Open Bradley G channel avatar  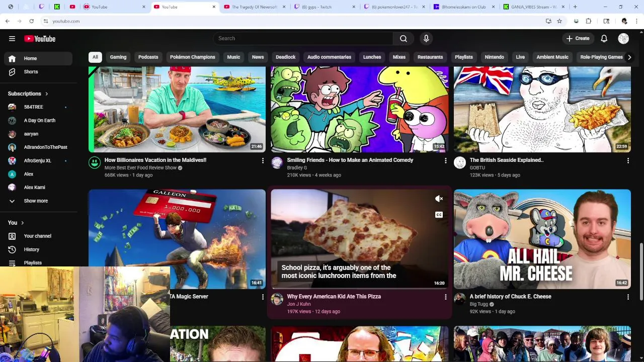click(277, 162)
